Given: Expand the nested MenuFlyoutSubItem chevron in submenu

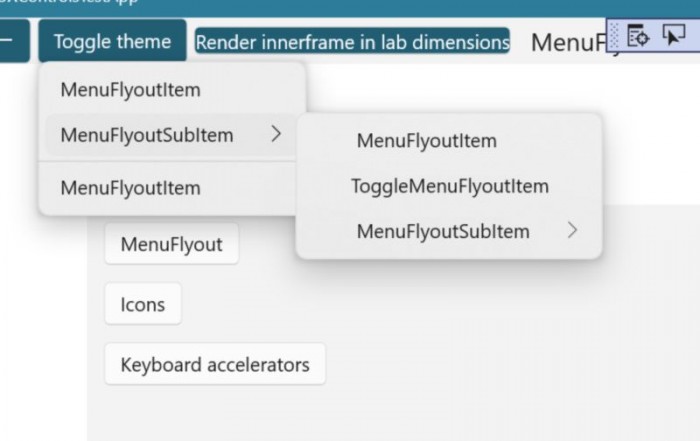Looking at the screenshot, I should coord(572,231).
